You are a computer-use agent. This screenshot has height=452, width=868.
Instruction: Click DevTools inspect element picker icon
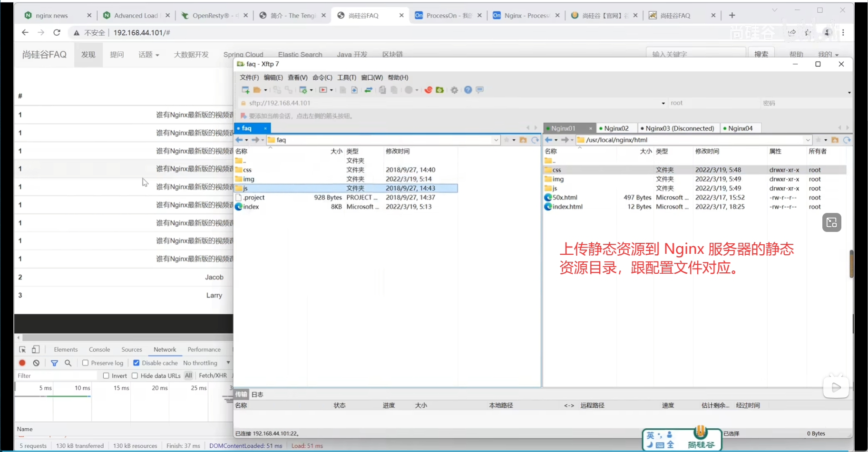tap(22, 349)
